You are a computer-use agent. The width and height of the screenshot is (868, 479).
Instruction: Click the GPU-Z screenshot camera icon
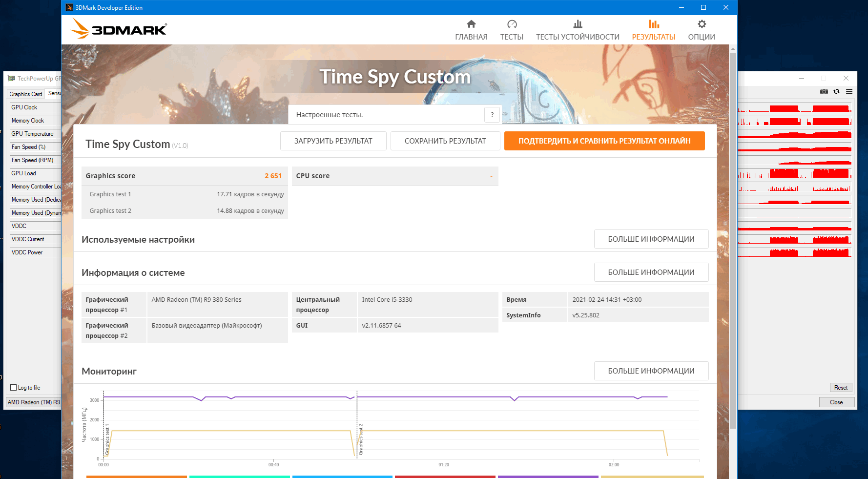(x=824, y=91)
